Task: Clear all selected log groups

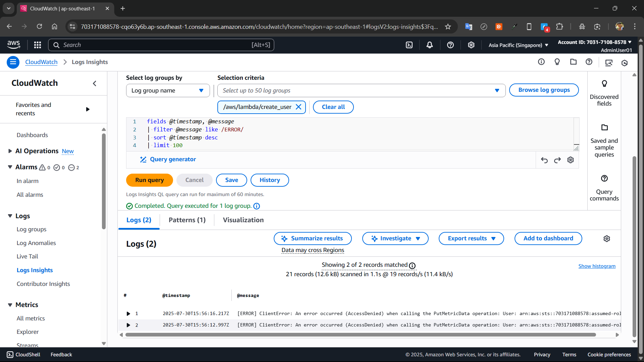Action: 333,107
